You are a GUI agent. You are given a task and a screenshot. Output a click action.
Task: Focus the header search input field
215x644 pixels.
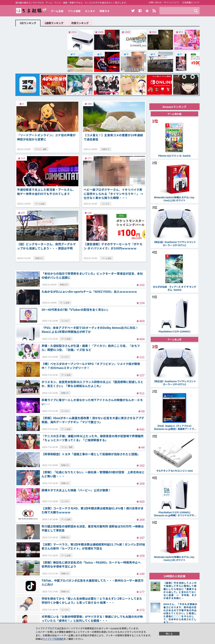(176, 11)
